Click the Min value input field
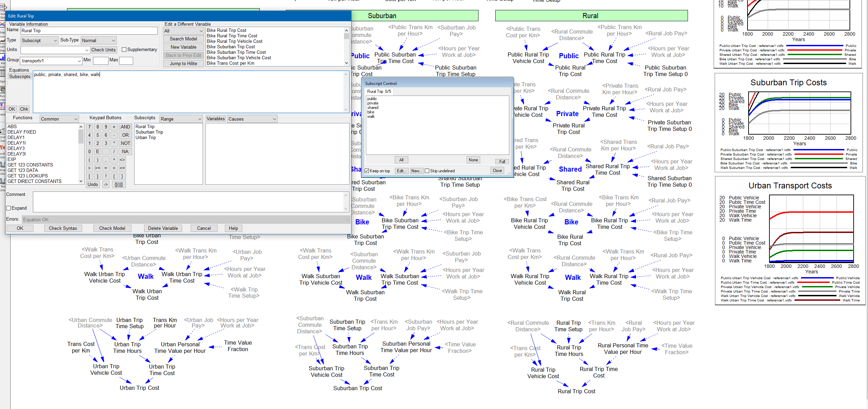The width and height of the screenshot is (868, 409). click(101, 61)
